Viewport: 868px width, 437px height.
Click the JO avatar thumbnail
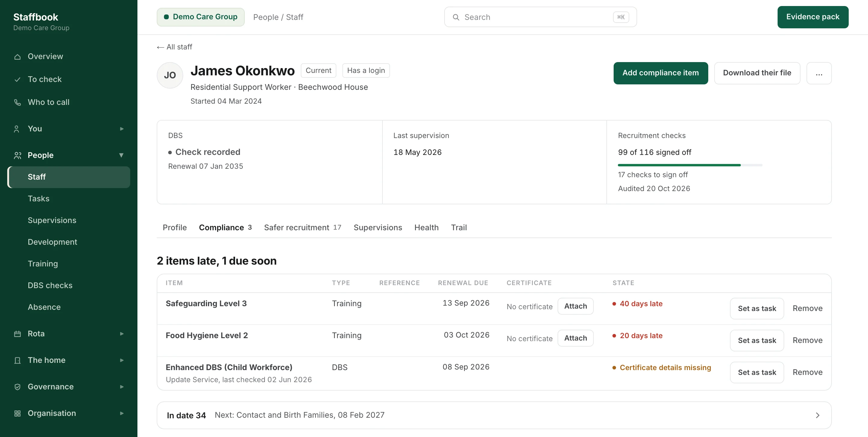coord(170,75)
